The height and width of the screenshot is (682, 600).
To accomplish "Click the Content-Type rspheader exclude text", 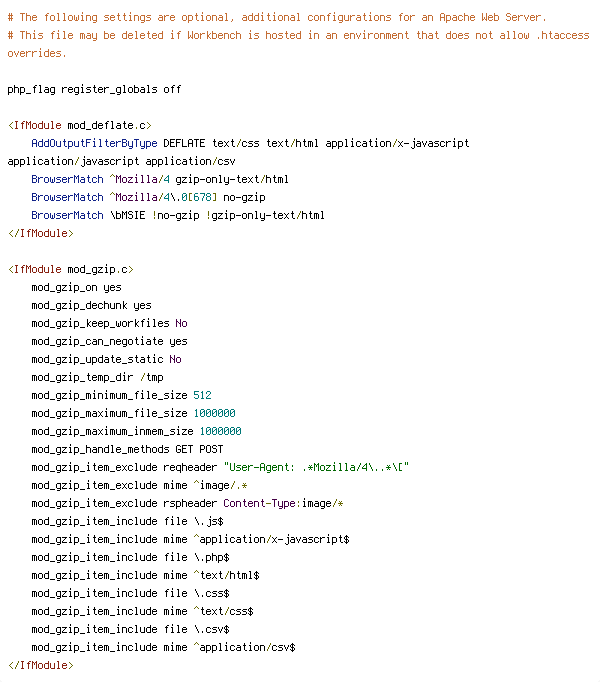I will tap(283, 503).
